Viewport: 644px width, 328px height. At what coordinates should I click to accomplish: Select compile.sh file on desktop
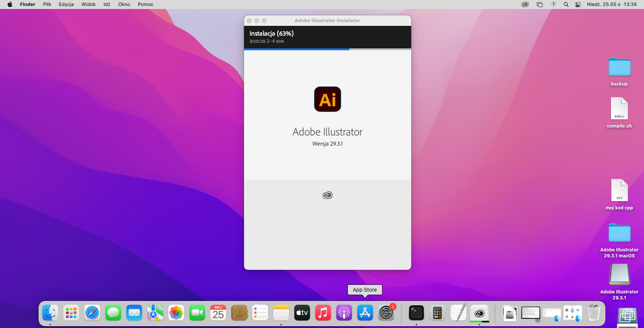click(619, 108)
